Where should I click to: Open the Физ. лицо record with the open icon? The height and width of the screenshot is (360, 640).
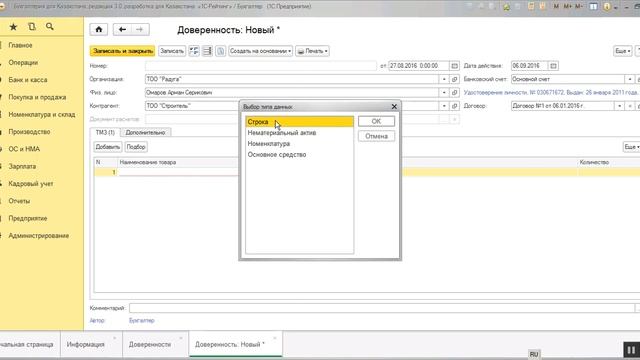pos(454,93)
